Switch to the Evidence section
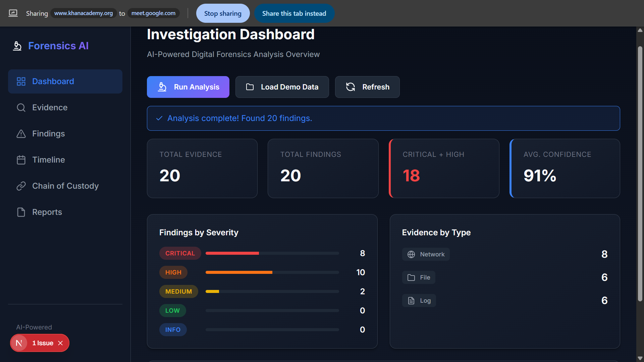 click(x=50, y=107)
